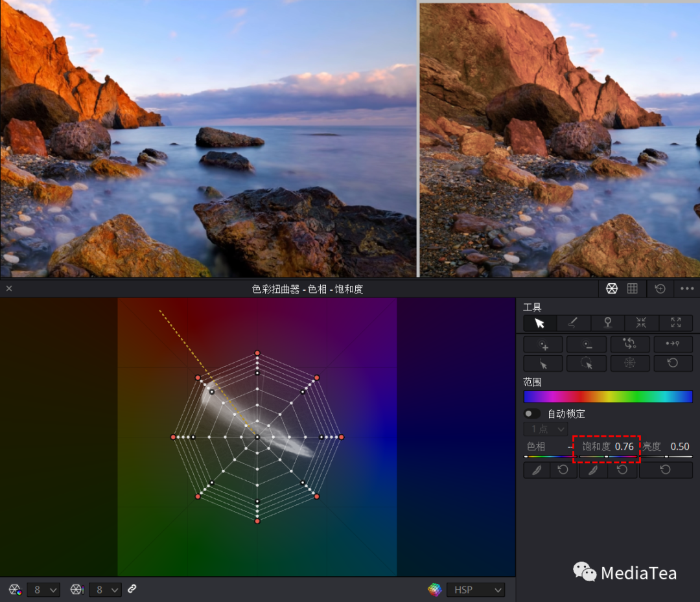This screenshot has height=602, width=700.
Task: Click the leftmost red outer web point
Action: (173, 437)
